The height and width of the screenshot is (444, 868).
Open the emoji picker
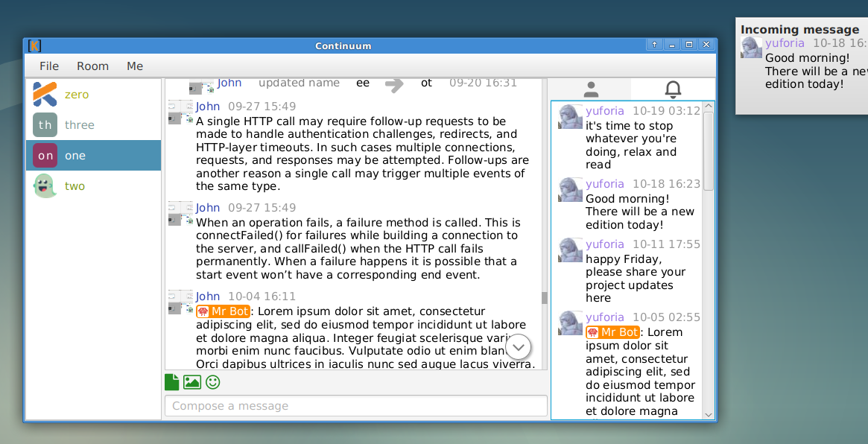tap(212, 381)
